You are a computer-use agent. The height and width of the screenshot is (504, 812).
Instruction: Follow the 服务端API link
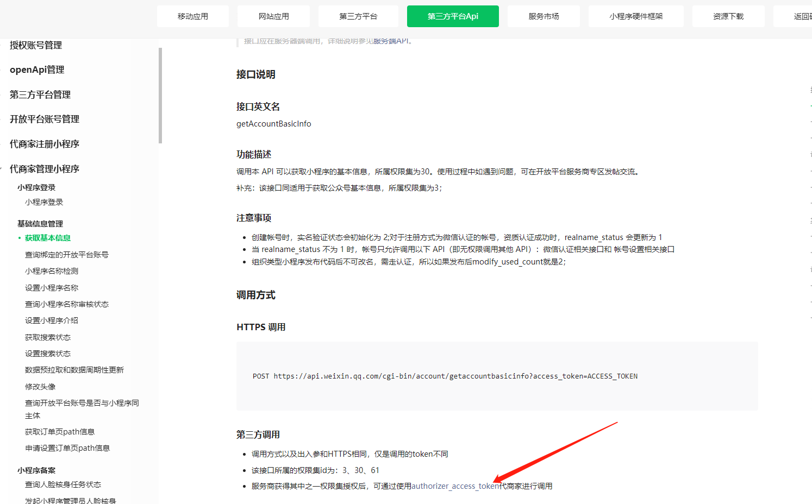(x=390, y=41)
